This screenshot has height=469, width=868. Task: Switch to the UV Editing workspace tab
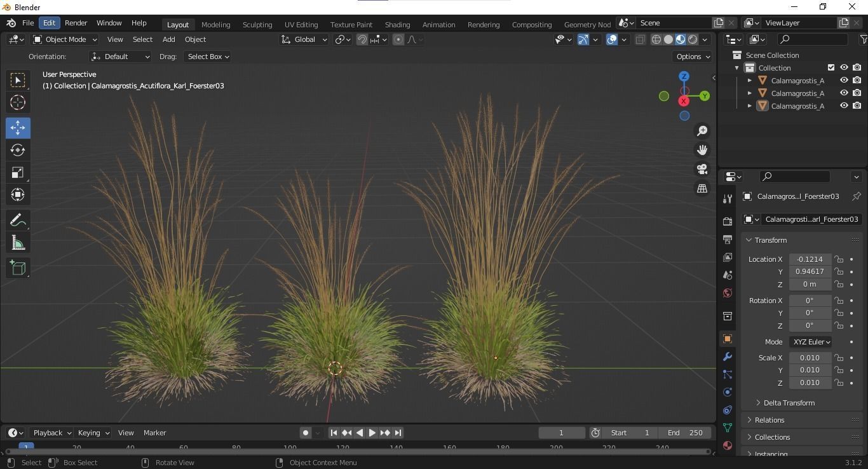point(301,24)
